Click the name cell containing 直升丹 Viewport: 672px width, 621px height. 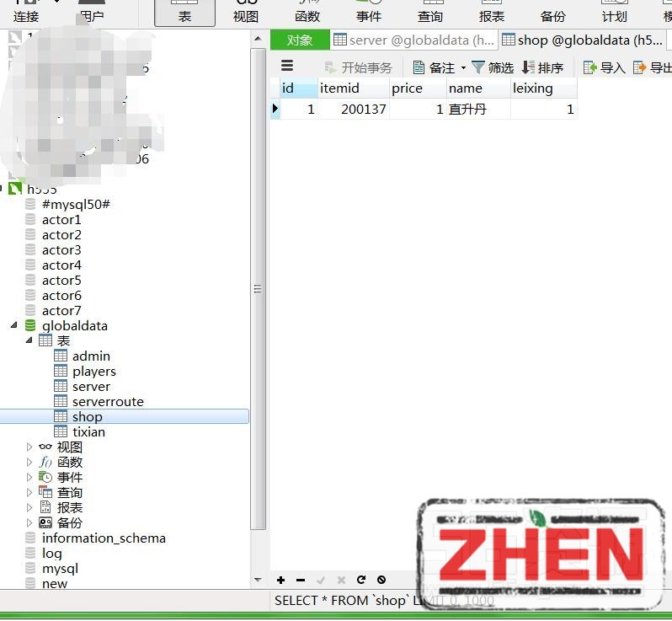click(477, 110)
